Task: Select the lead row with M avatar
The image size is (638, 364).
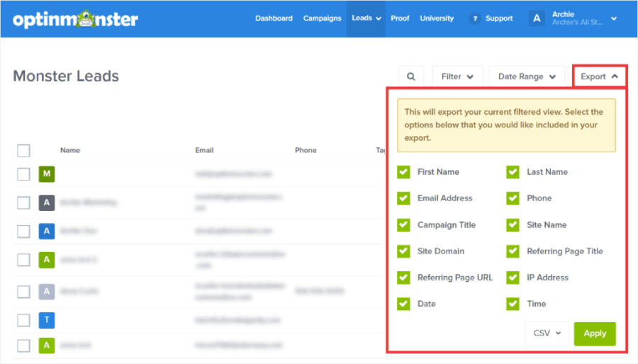Action: click(x=23, y=174)
